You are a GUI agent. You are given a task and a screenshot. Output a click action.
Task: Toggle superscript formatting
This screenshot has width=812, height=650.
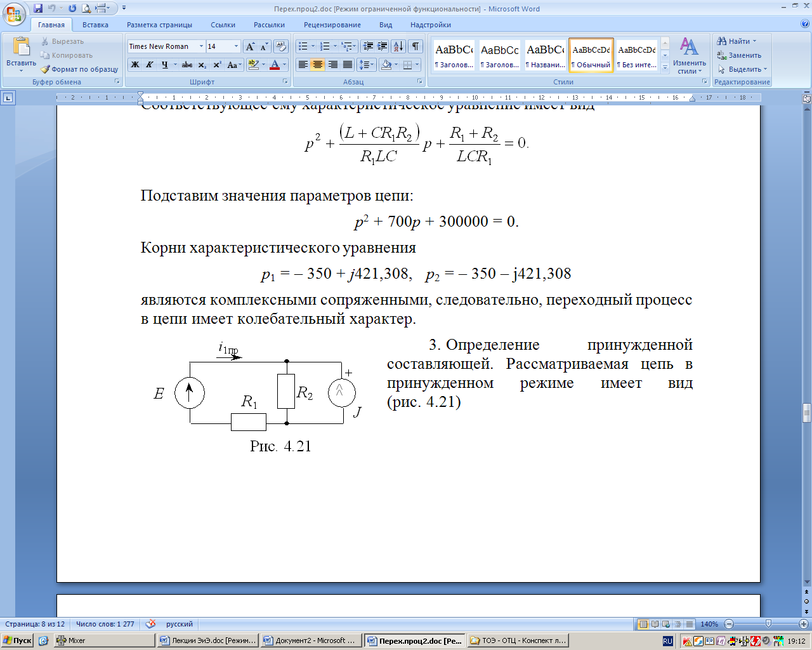tap(216, 65)
